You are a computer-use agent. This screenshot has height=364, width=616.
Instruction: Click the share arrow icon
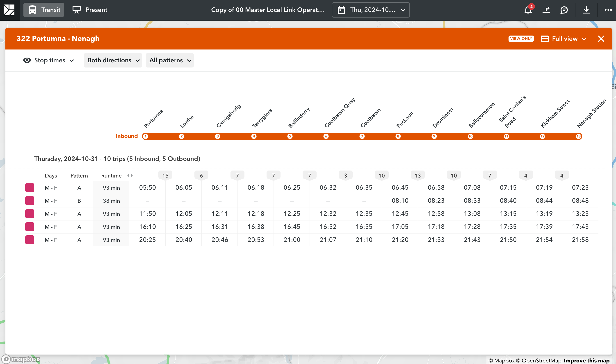tap(546, 10)
